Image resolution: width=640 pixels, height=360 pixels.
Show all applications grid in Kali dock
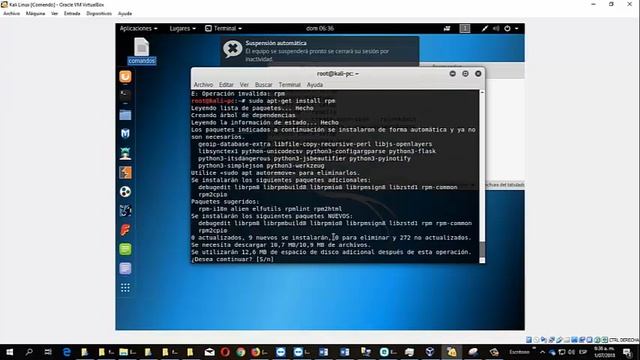(125, 288)
